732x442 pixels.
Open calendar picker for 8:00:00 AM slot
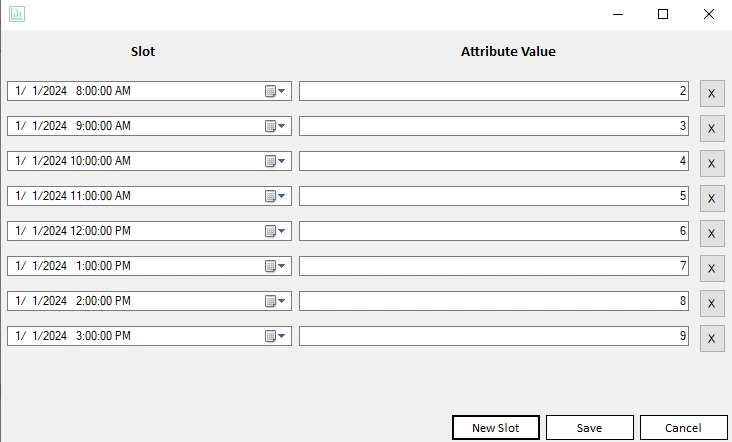point(275,91)
